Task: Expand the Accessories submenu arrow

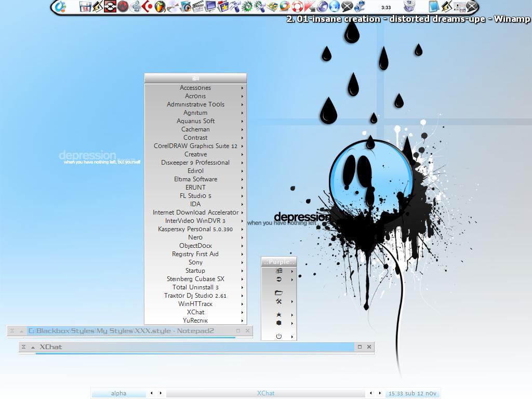Action: pos(242,88)
